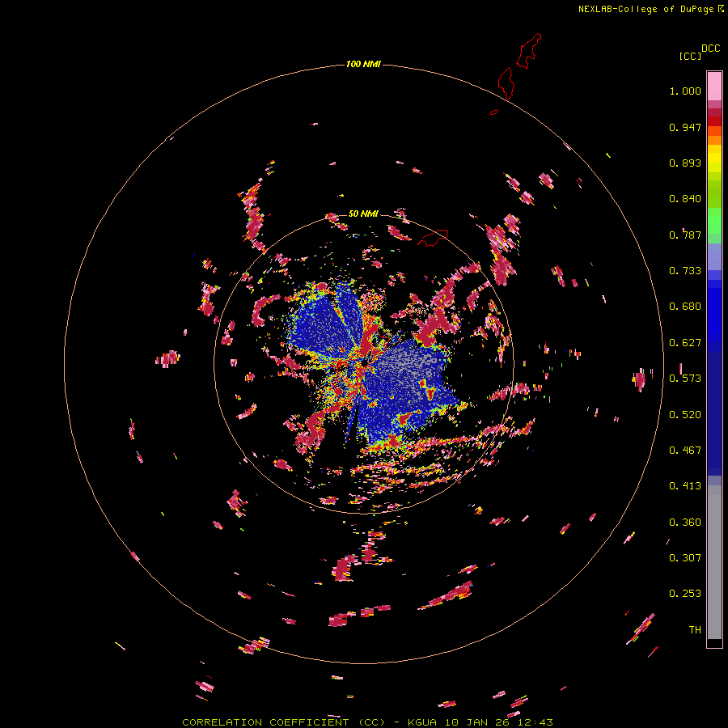Click the 1.000 color scale value
Screen dimensions: 728x728
[685, 91]
